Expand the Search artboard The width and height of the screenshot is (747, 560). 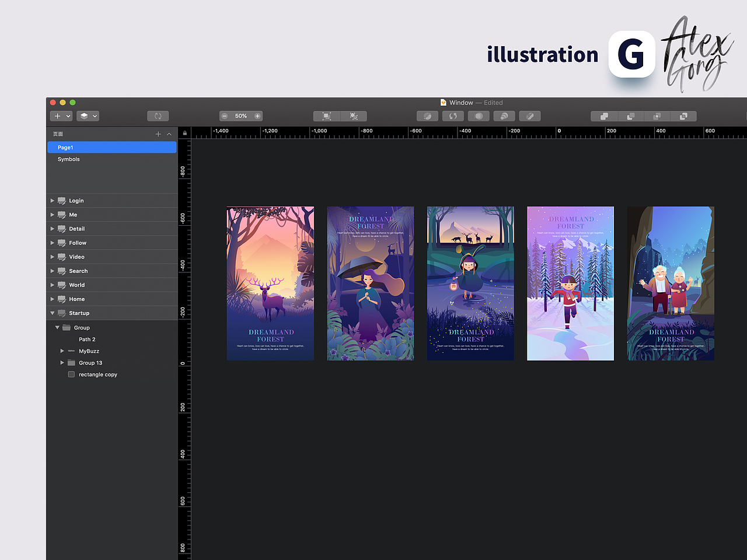(x=52, y=271)
